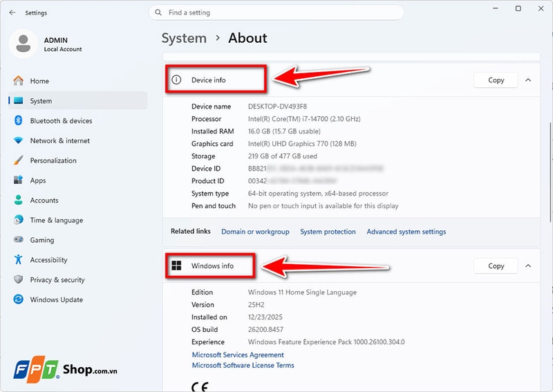Open Advanced system settings link

pos(406,232)
